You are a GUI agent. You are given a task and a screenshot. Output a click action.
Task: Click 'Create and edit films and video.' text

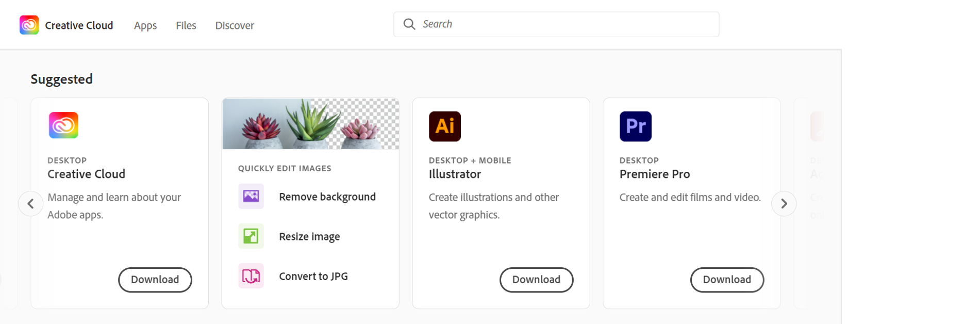[690, 197]
